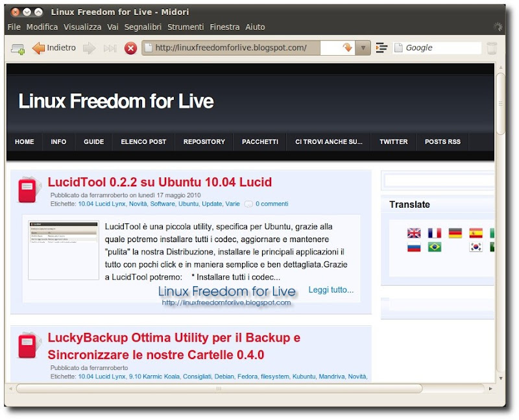Click the Update label link
Screen dimensions: 519x420
tap(212, 204)
